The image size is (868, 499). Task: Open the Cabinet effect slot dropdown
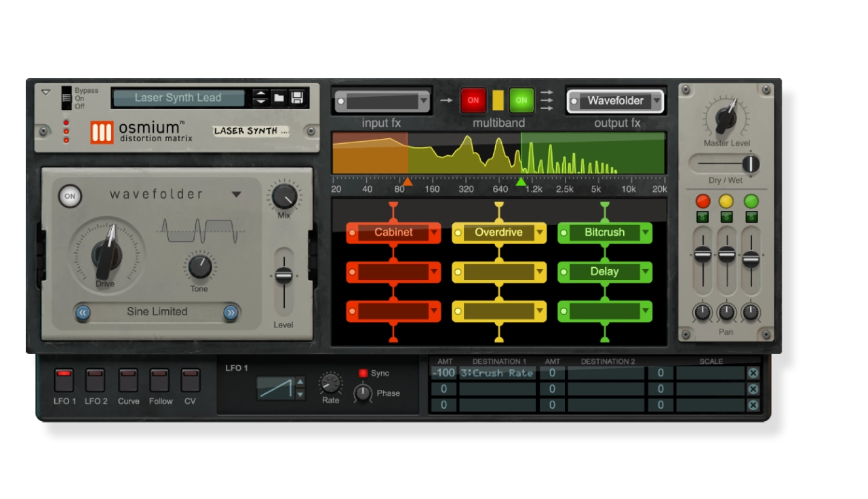(x=434, y=233)
